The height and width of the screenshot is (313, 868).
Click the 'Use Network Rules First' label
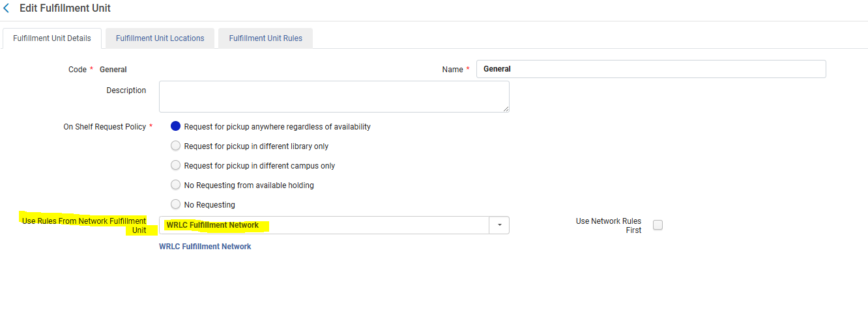click(x=609, y=226)
